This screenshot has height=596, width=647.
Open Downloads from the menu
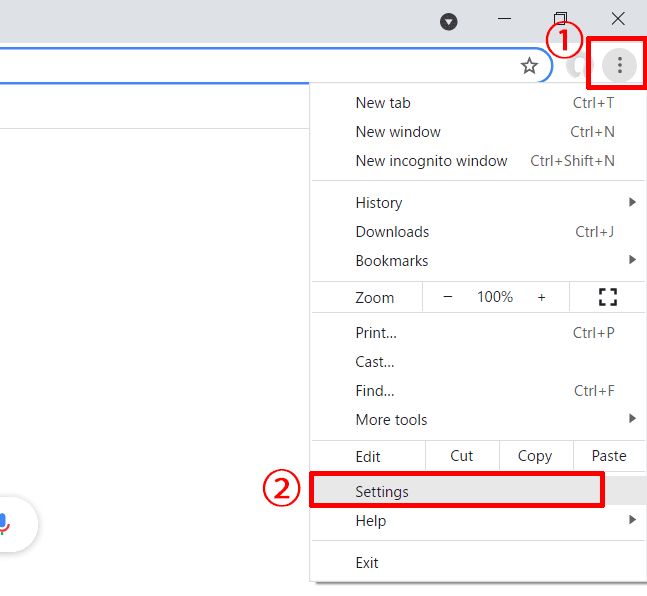[392, 232]
